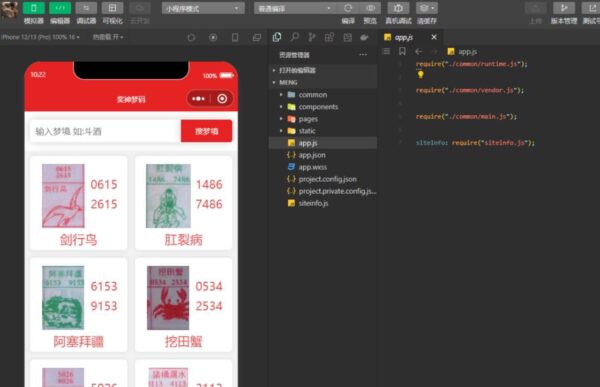Click the simulator refresh icon

click(x=191, y=38)
